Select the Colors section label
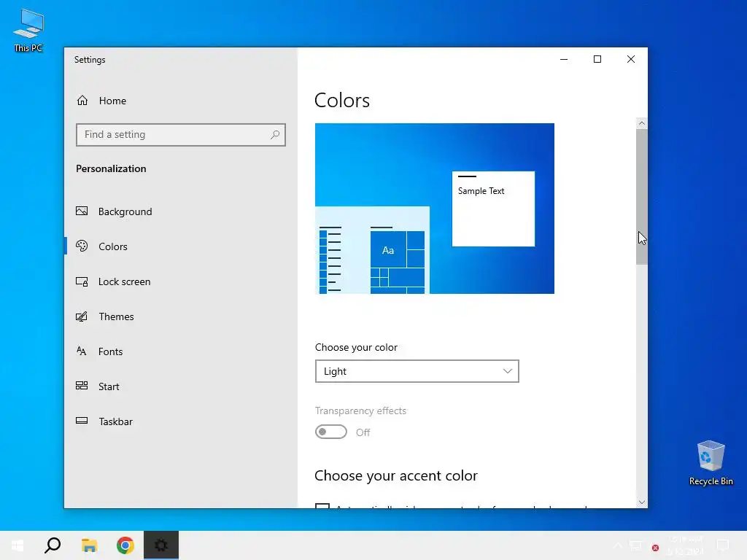747x560 pixels. (113, 246)
